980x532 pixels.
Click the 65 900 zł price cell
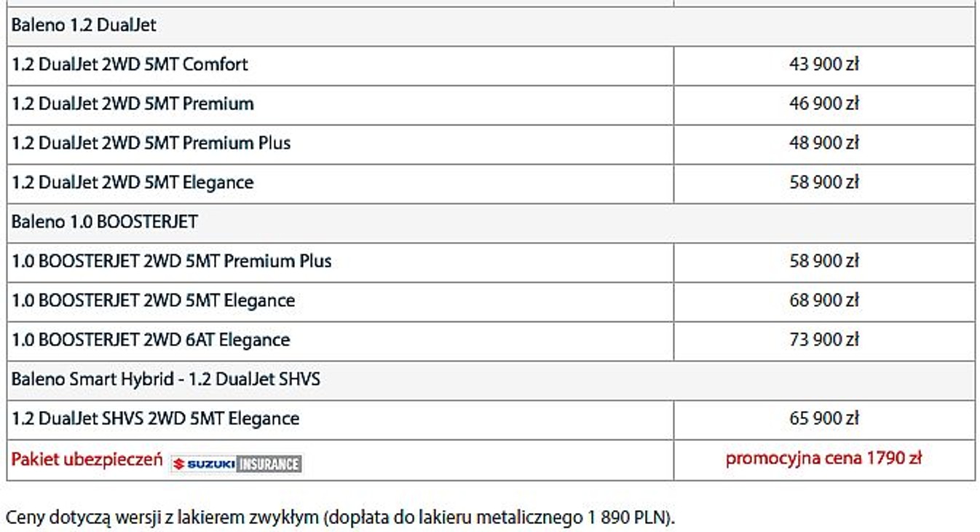(824, 419)
